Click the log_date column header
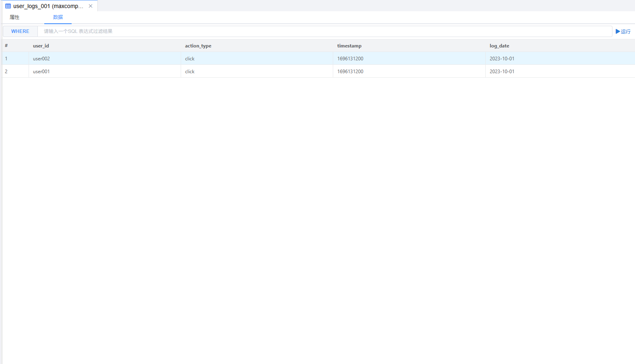The height and width of the screenshot is (364, 635). (x=499, y=46)
